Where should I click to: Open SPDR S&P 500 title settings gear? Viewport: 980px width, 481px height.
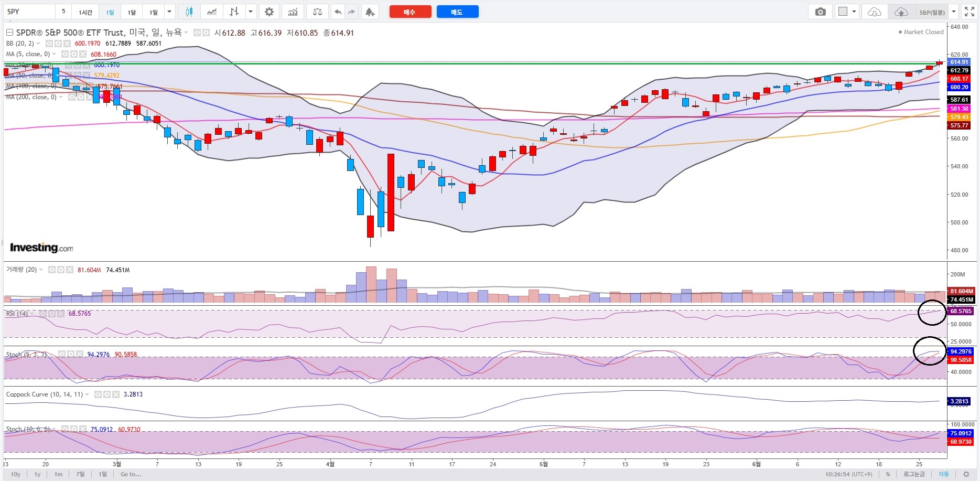206,33
